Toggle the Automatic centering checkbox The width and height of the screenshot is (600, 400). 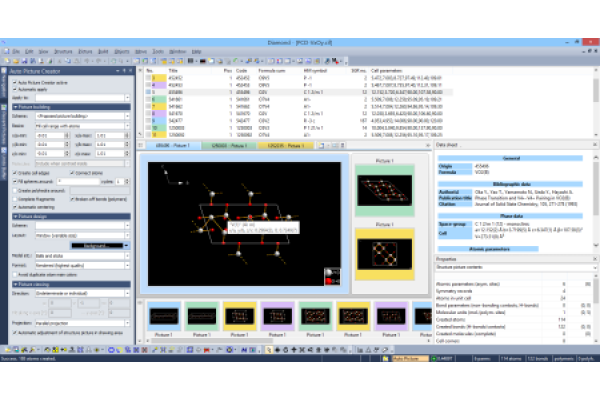[x=15, y=207]
